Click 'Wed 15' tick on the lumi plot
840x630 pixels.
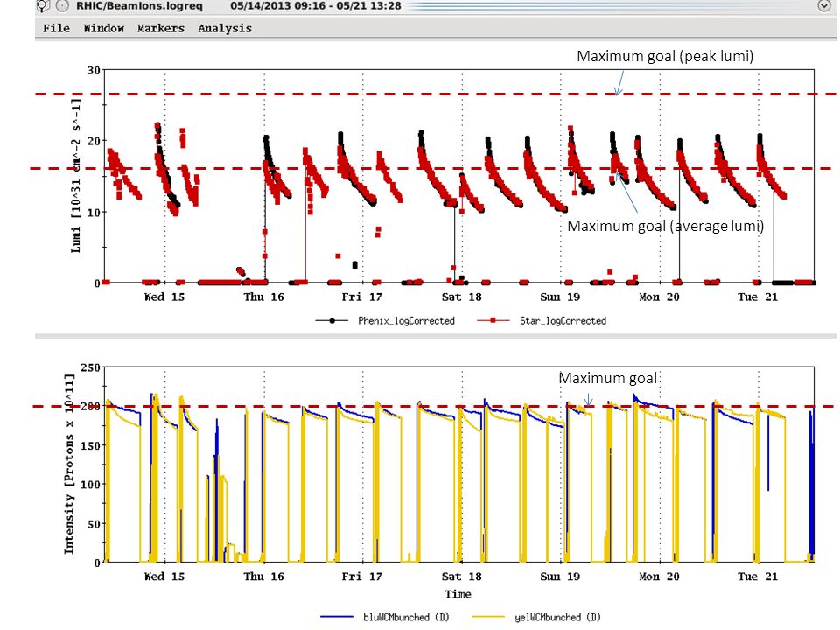coord(164,297)
